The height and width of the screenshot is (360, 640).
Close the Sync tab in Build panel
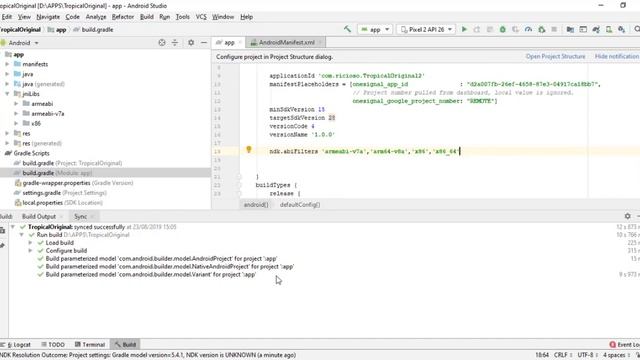click(x=92, y=216)
